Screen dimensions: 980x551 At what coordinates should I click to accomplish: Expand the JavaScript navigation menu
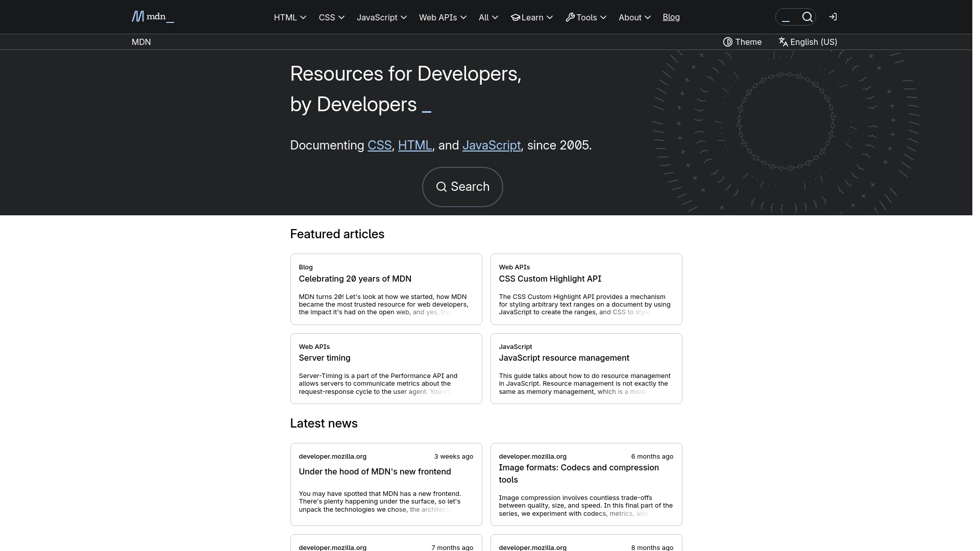381,17
